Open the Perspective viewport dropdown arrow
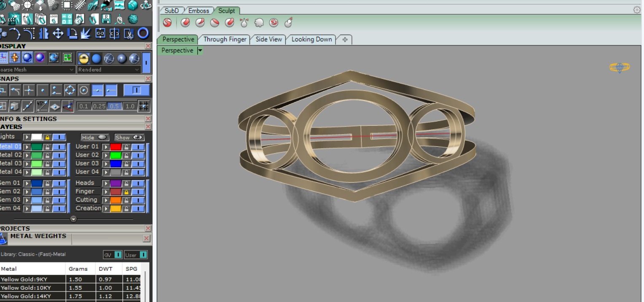644x302 pixels. point(200,51)
